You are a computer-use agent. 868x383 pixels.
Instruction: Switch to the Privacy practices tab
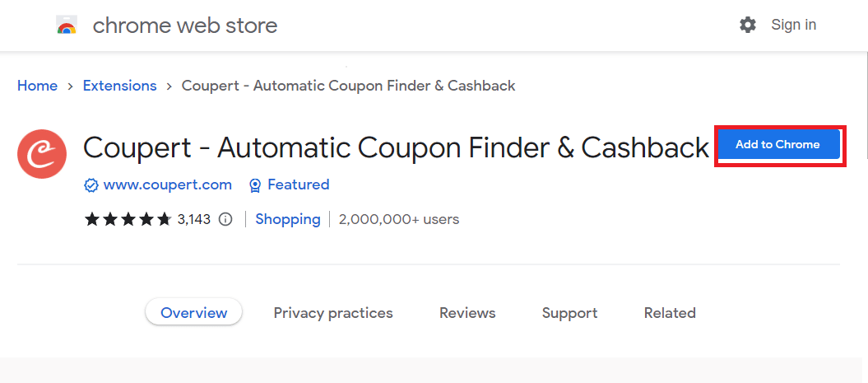tap(333, 313)
